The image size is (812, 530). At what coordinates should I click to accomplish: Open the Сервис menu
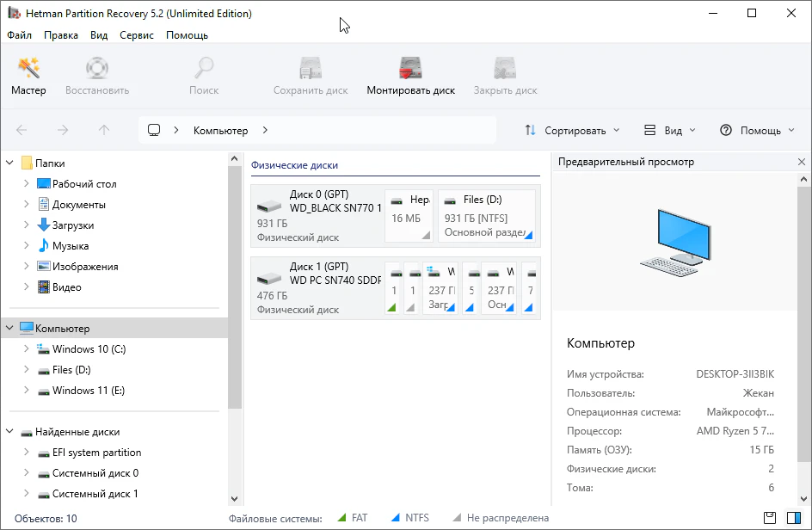[x=137, y=35]
